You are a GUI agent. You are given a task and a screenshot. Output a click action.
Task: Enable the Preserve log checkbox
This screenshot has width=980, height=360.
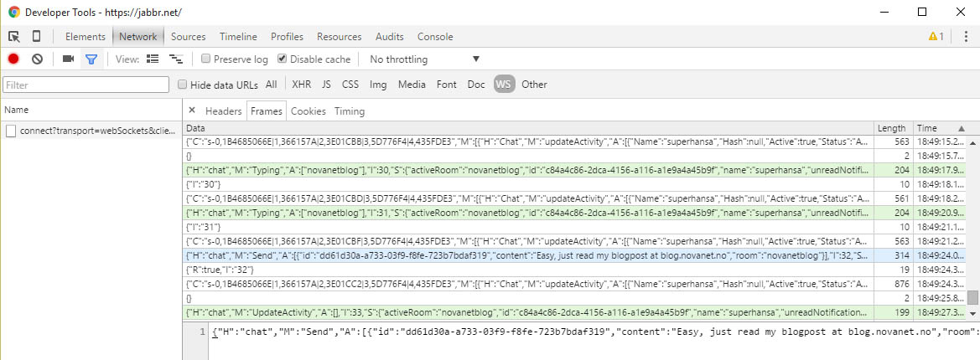[x=206, y=59]
